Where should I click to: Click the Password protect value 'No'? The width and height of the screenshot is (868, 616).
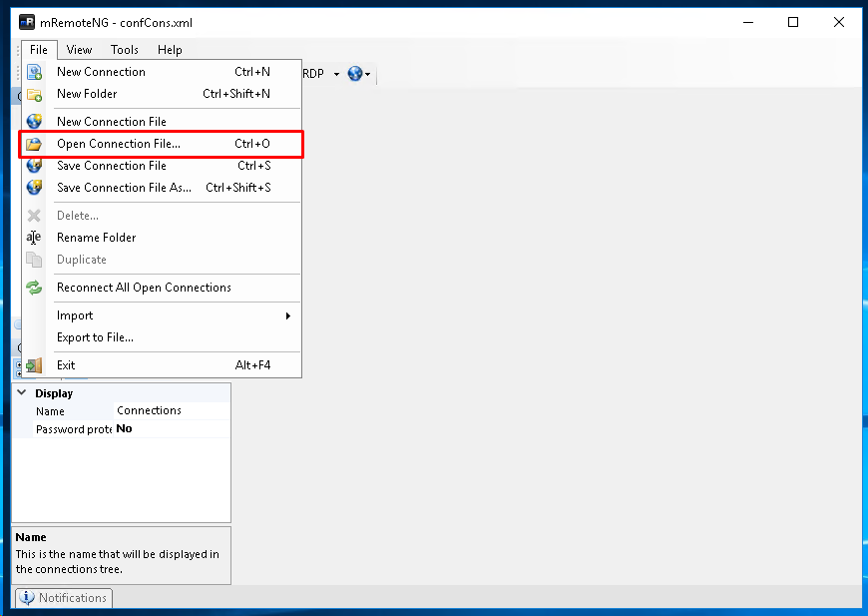click(172, 428)
